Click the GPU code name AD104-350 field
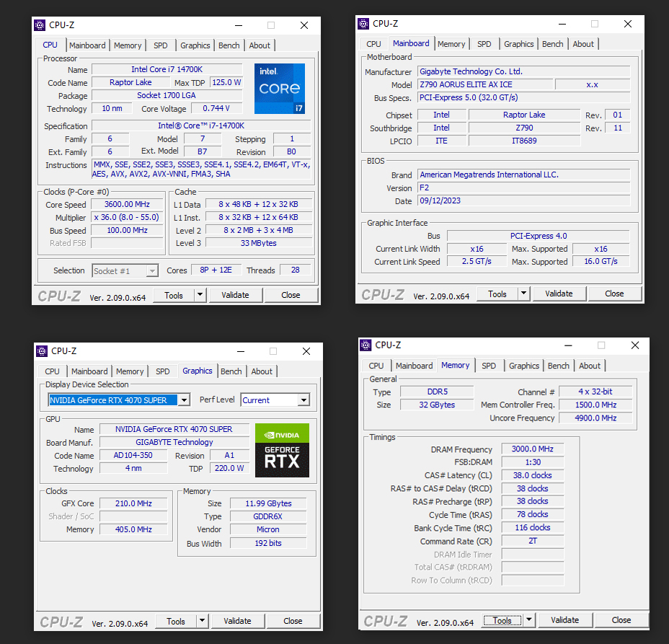 [x=133, y=455]
